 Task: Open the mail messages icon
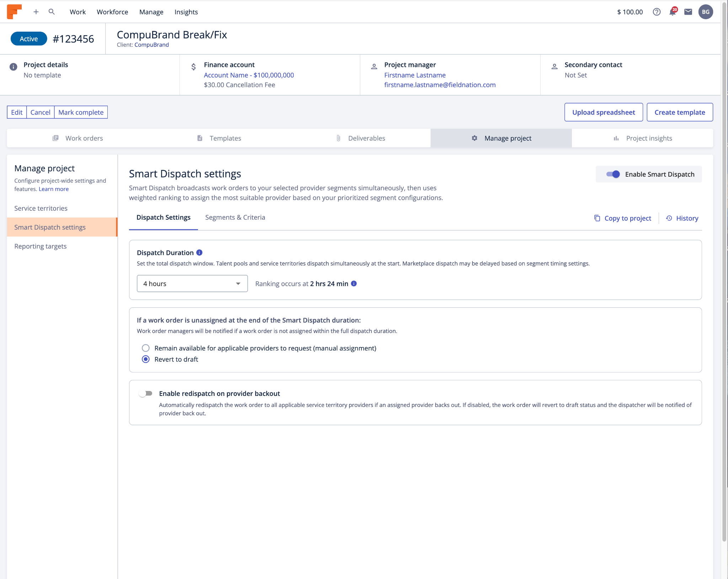click(x=688, y=12)
